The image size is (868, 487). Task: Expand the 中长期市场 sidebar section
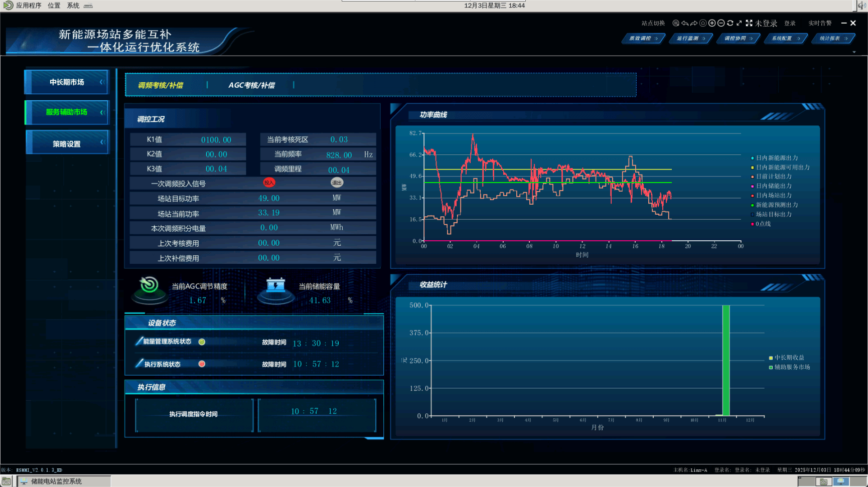click(x=67, y=82)
